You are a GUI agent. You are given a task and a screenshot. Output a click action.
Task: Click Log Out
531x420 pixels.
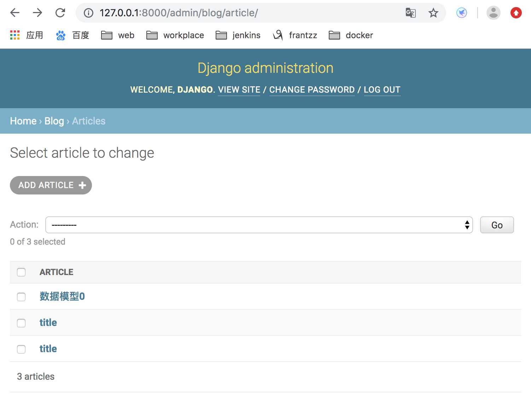382,90
